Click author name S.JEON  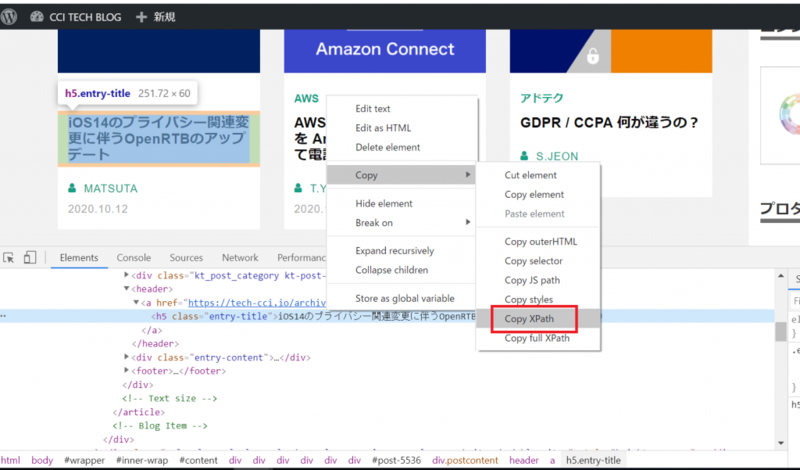pyautogui.click(x=557, y=156)
